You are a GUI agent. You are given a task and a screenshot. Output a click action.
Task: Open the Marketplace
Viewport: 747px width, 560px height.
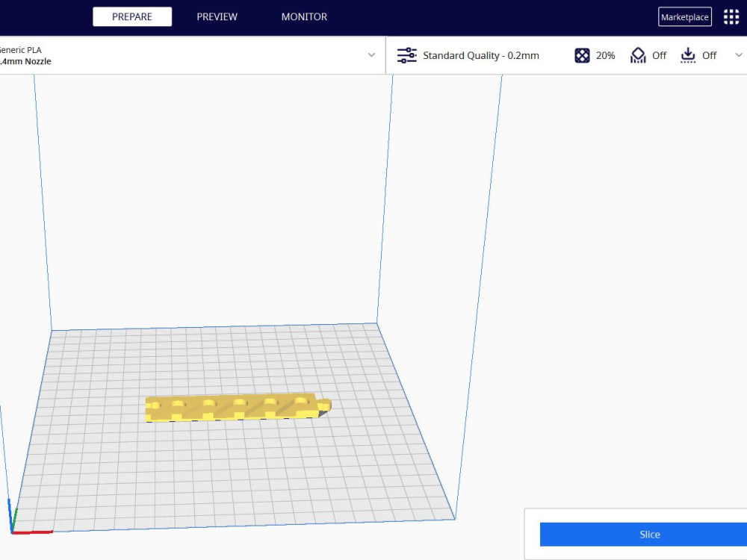684,16
